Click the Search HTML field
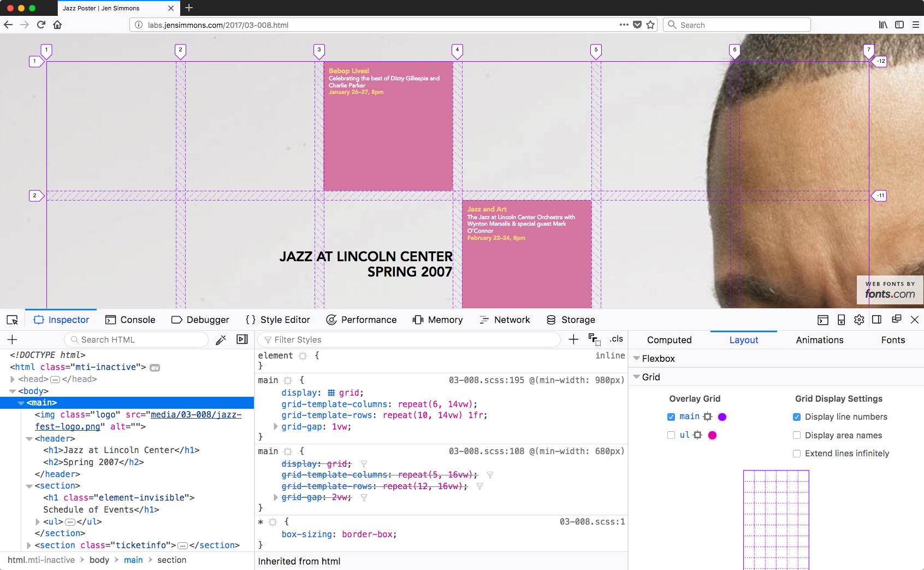Image resolution: width=924 pixels, height=570 pixels. pos(137,339)
